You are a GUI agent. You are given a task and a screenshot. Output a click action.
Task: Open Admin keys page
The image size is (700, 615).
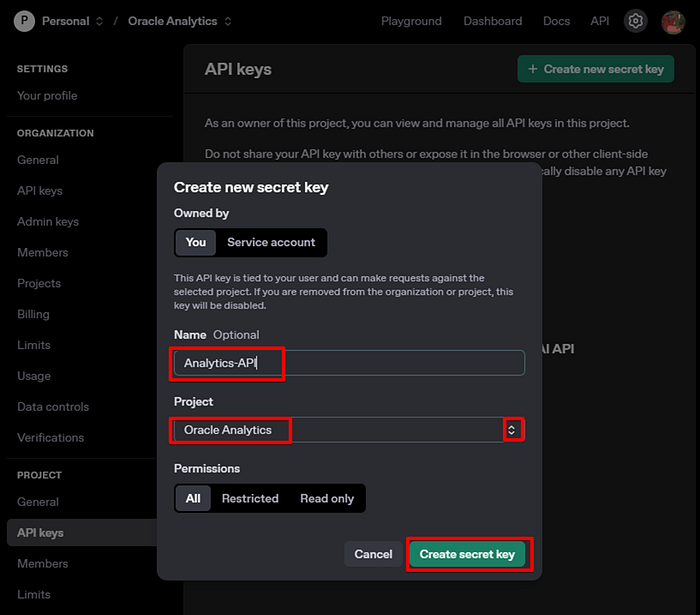coord(48,221)
